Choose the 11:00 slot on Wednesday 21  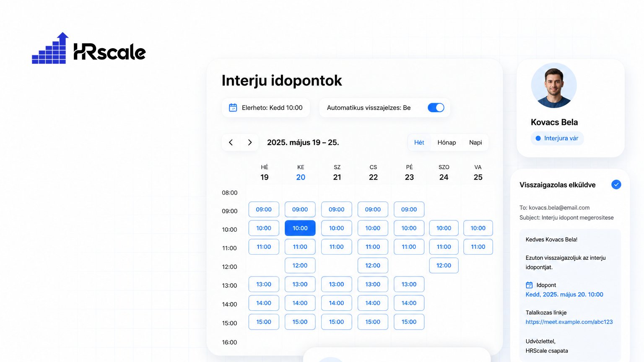(x=337, y=247)
